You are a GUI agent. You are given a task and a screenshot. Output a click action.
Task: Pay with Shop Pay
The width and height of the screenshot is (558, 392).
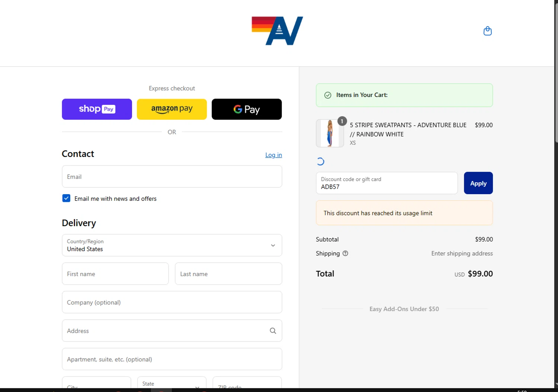click(97, 109)
